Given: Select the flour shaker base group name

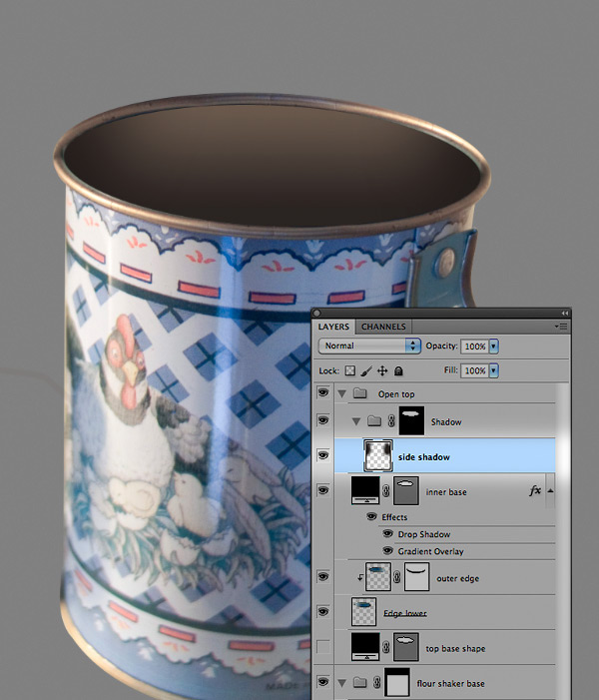Looking at the screenshot, I should tap(450, 683).
